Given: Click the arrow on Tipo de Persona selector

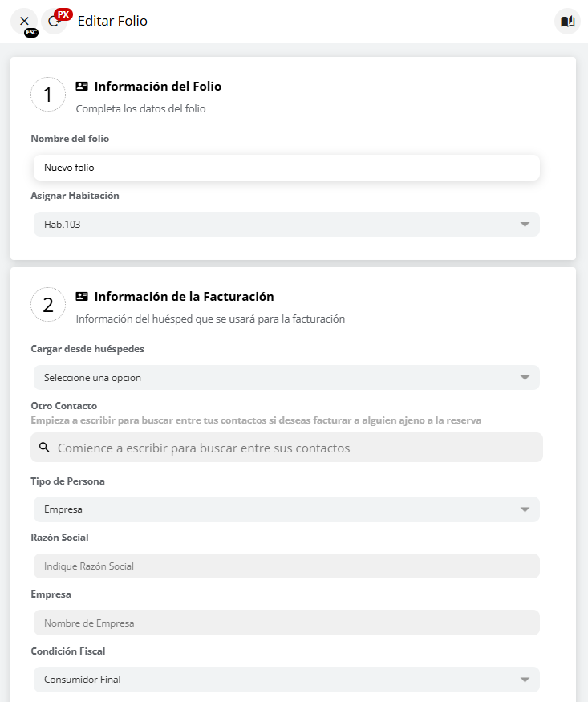Looking at the screenshot, I should (525, 509).
